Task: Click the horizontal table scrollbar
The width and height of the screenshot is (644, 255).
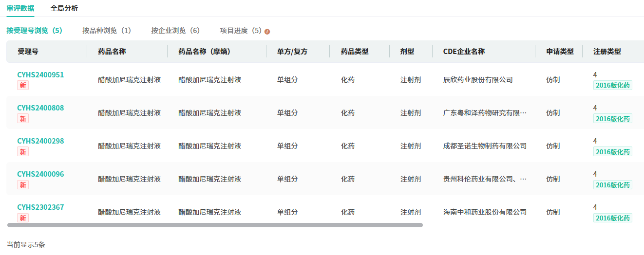Action: point(215,225)
